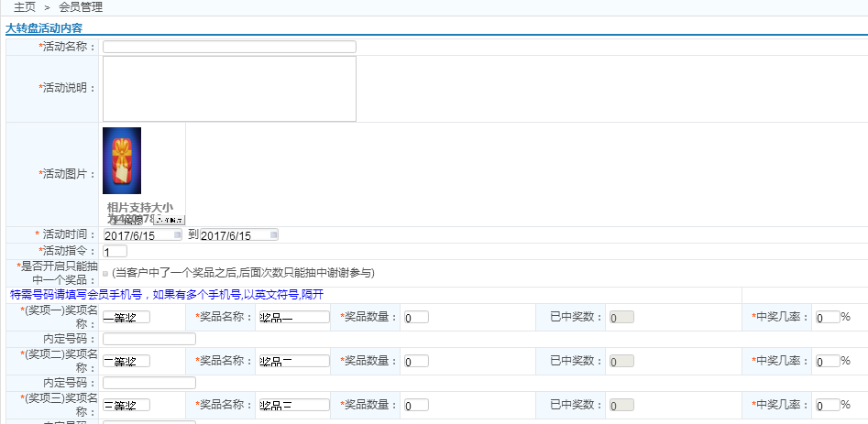Screen dimensions: 868x424
Task: Open the end date calendar picker icon
Action: coord(274,235)
